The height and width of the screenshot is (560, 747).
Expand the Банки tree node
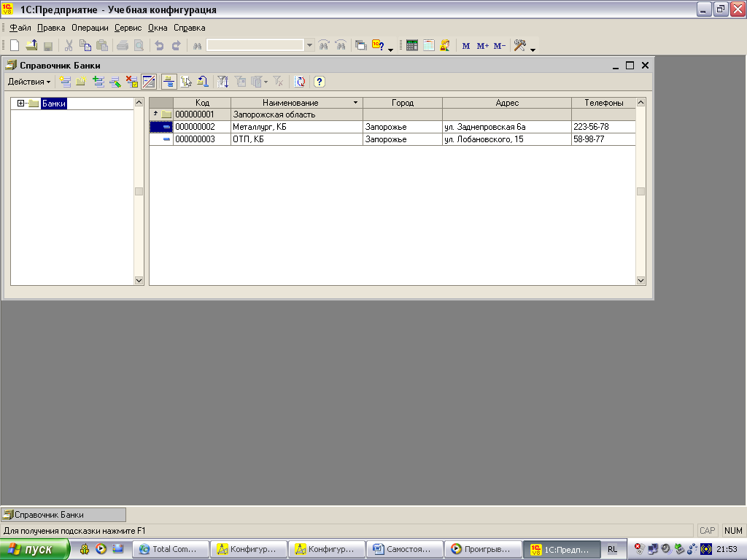[20, 104]
